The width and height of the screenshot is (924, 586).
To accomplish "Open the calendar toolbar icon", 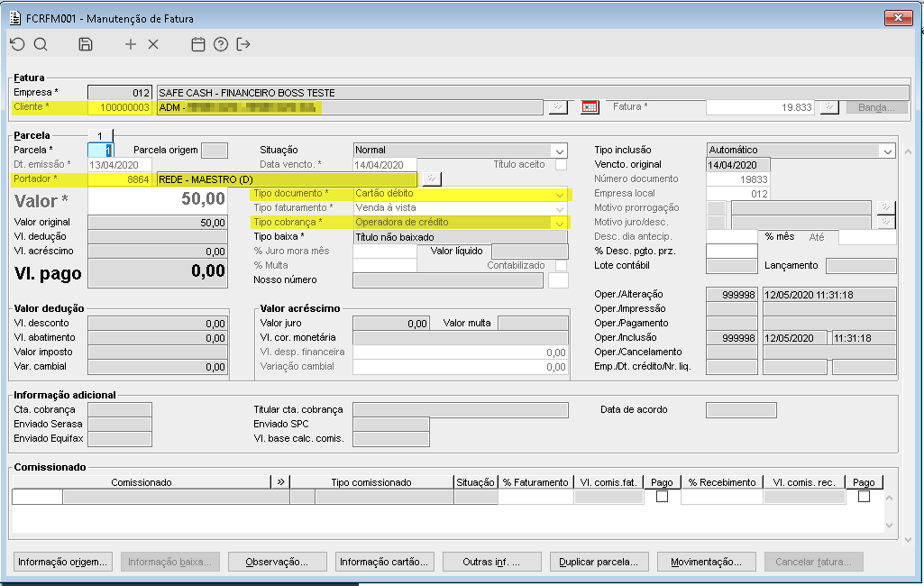I will (x=198, y=44).
